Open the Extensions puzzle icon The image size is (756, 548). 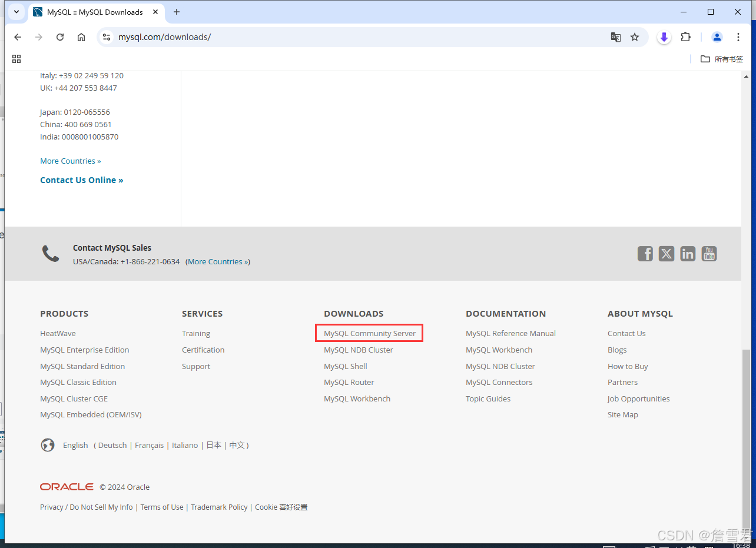pyautogui.click(x=685, y=37)
